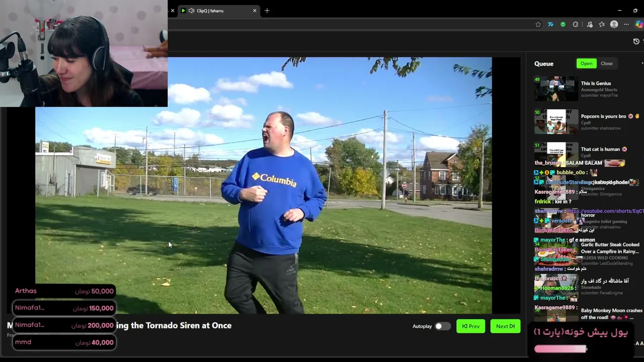The height and width of the screenshot is (362, 644).
Task: Go to the previous clip with Prev
Action: 471,326
